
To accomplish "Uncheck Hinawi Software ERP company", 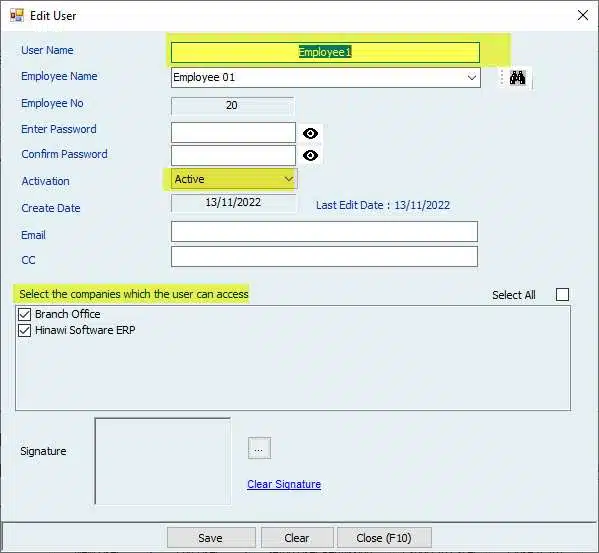I will click(x=24, y=330).
